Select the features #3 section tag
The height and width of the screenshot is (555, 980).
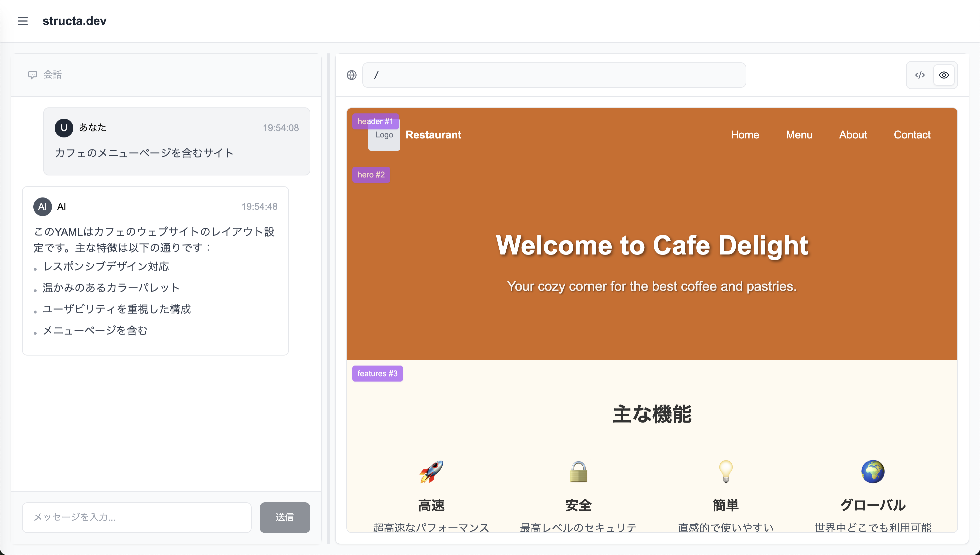tap(377, 374)
